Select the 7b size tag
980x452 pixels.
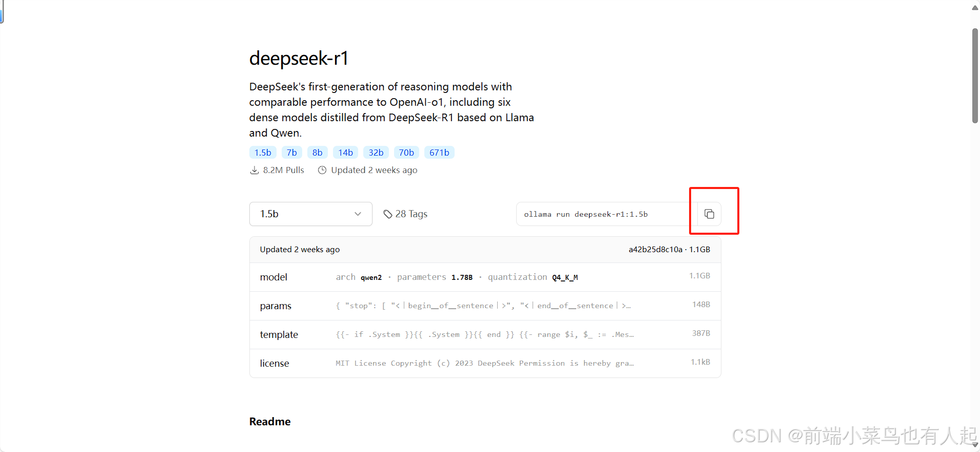click(292, 153)
